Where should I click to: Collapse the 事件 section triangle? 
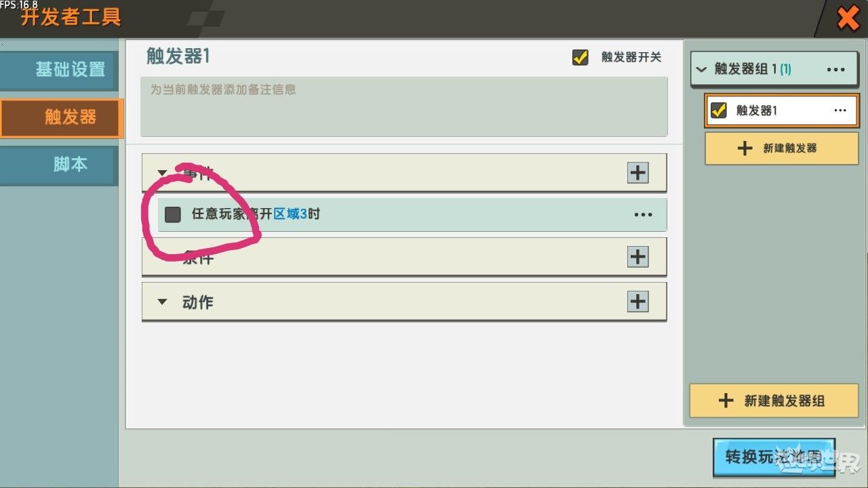pyautogui.click(x=162, y=173)
